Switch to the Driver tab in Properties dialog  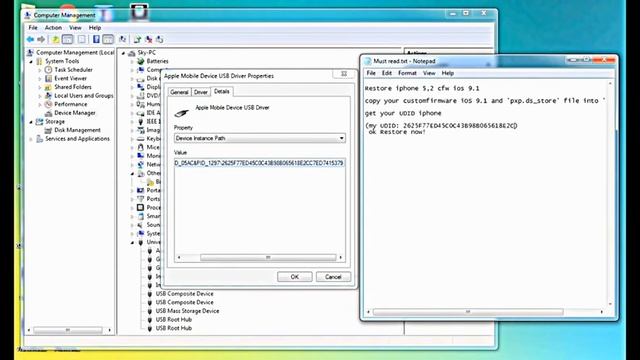point(201,92)
